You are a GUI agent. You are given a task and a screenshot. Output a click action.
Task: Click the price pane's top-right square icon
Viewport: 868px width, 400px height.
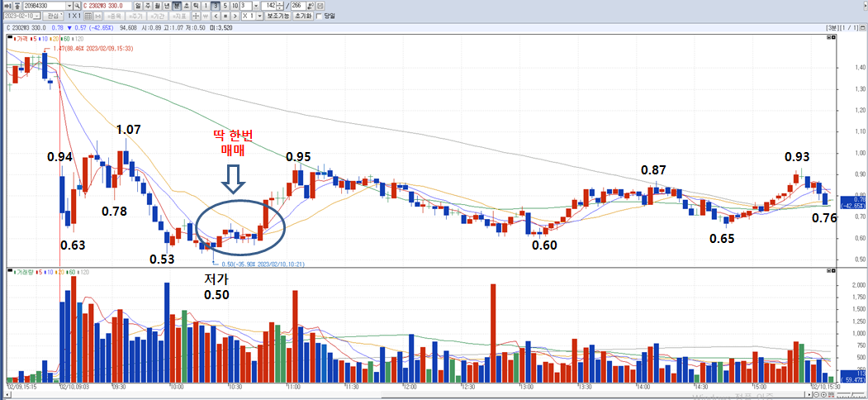tap(833, 38)
